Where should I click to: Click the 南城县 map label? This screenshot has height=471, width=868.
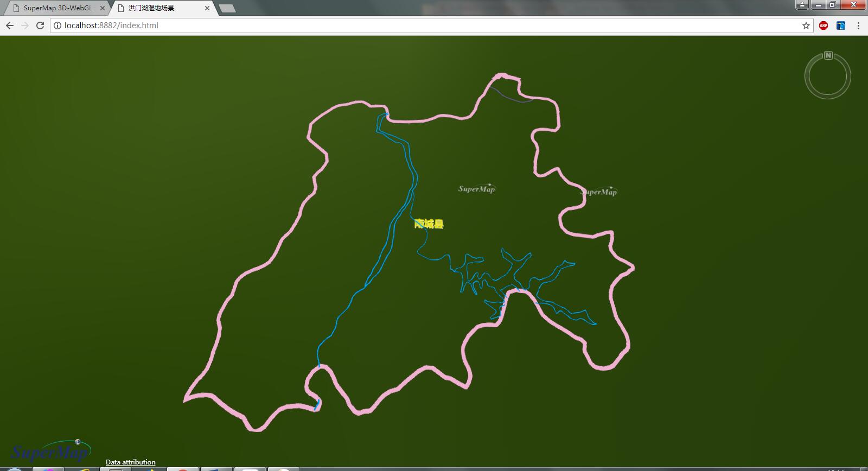429,224
